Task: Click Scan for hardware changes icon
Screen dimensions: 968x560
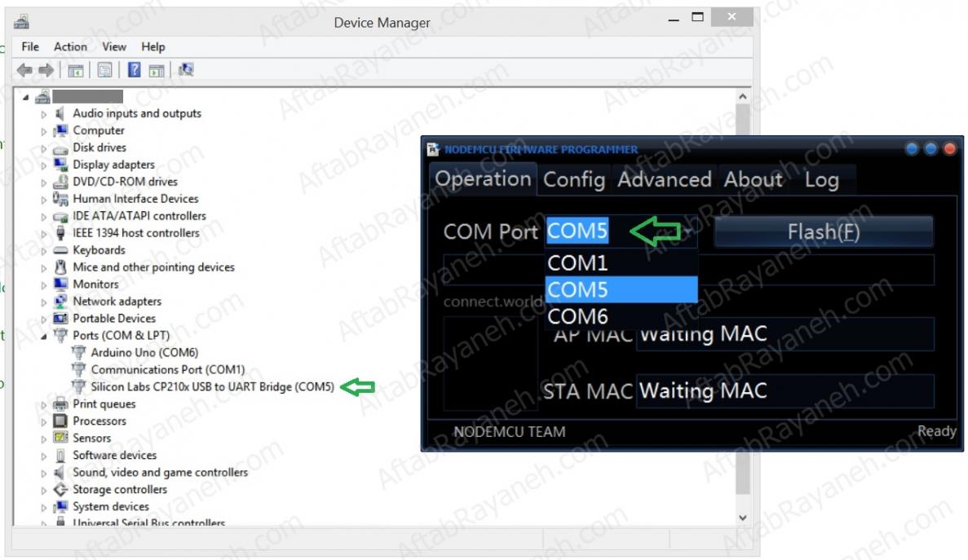Action: pyautogui.click(x=186, y=70)
